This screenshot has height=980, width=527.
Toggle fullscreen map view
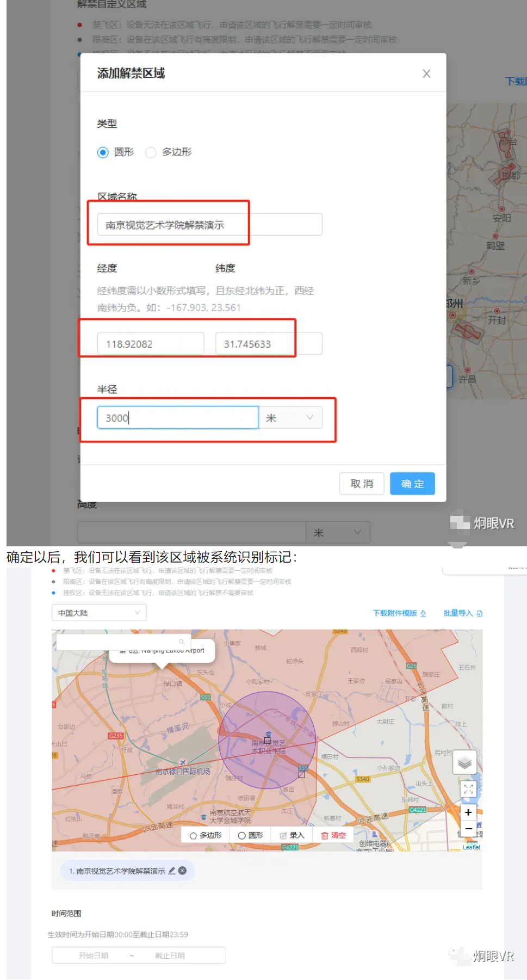(468, 789)
